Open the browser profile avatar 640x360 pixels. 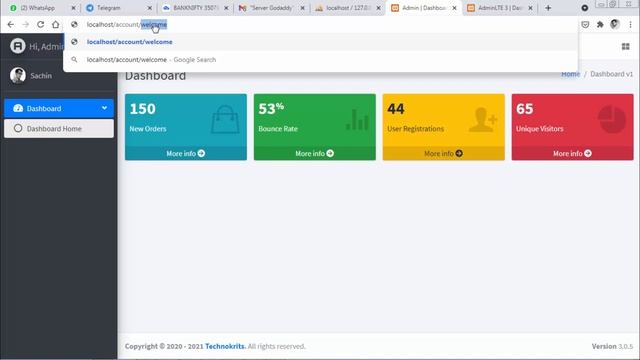coord(615,24)
